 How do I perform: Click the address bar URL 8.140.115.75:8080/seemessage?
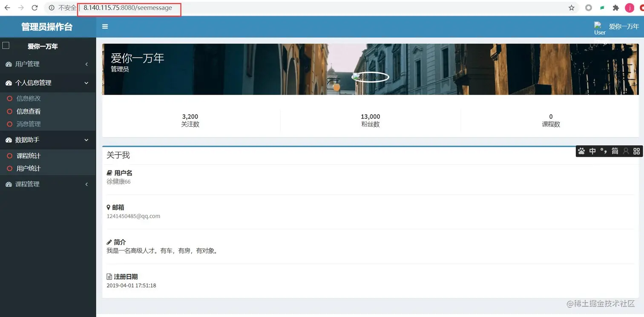pyautogui.click(x=128, y=8)
